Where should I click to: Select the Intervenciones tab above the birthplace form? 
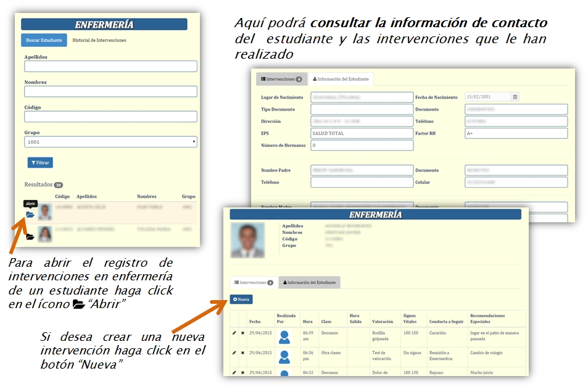point(281,79)
